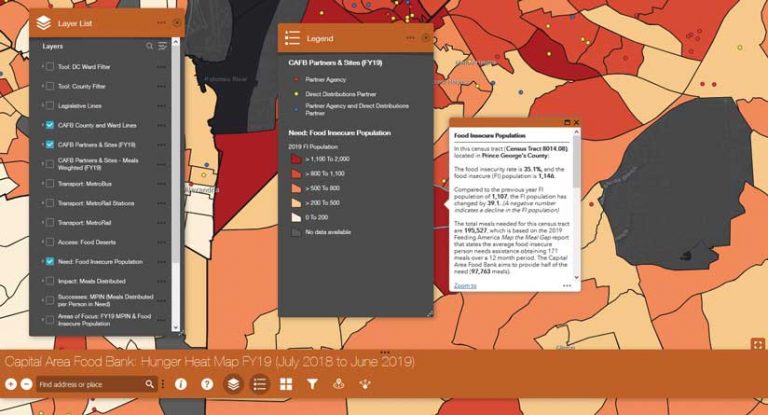Enable Tool: County Filter layer
768x415 pixels.
tap(50, 86)
